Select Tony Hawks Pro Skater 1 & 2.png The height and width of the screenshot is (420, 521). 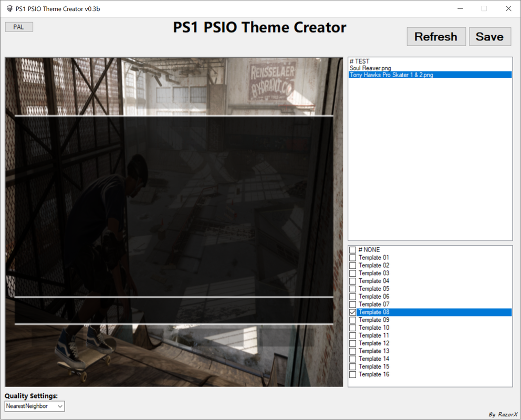pyautogui.click(x=430, y=75)
